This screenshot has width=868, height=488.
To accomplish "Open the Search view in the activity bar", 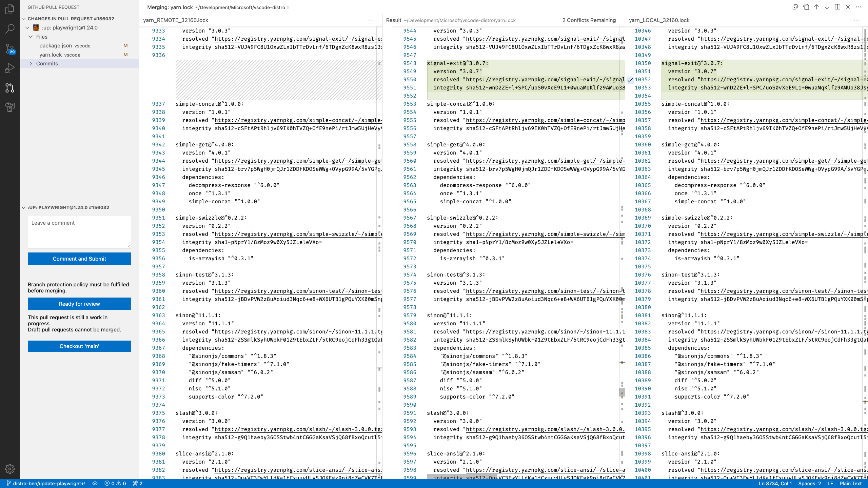I will [x=10, y=29].
